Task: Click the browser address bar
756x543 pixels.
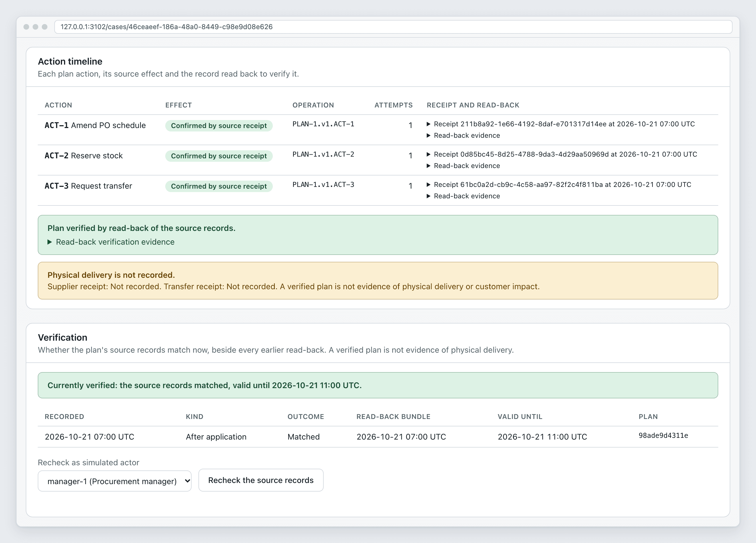Action: (x=393, y=27)
